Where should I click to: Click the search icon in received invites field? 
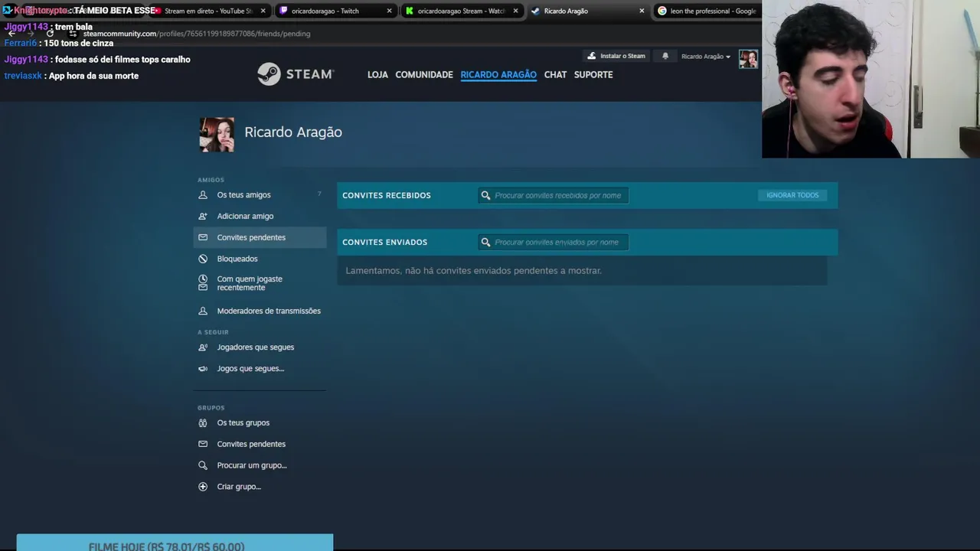[485, 196]
